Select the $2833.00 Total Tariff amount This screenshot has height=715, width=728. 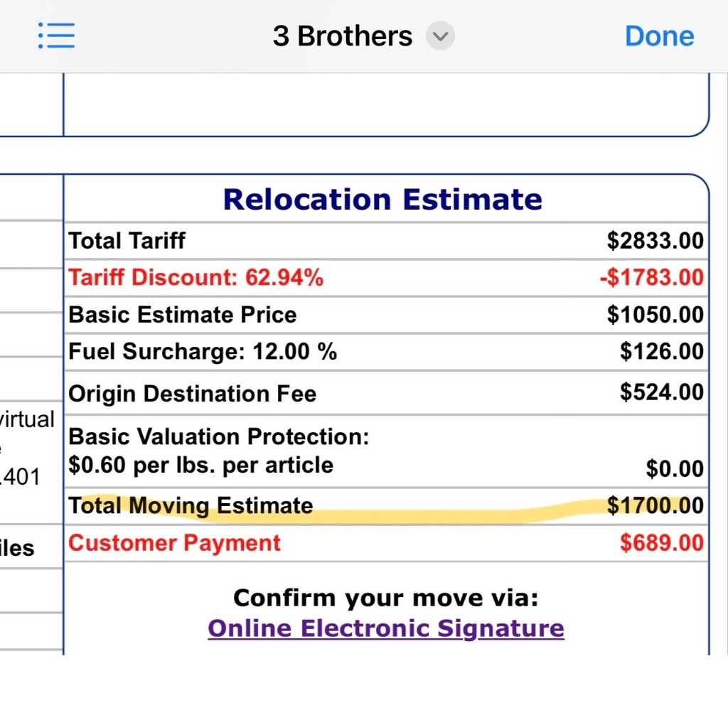655,241
